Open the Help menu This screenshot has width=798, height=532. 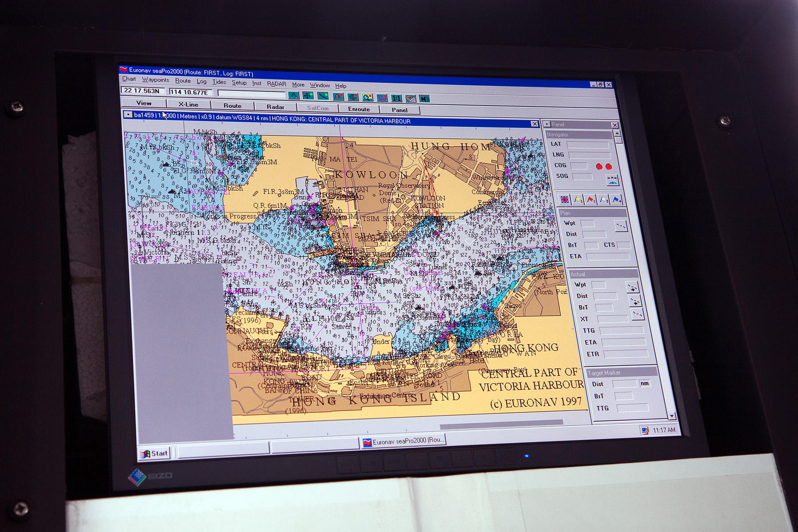(340, 86)
